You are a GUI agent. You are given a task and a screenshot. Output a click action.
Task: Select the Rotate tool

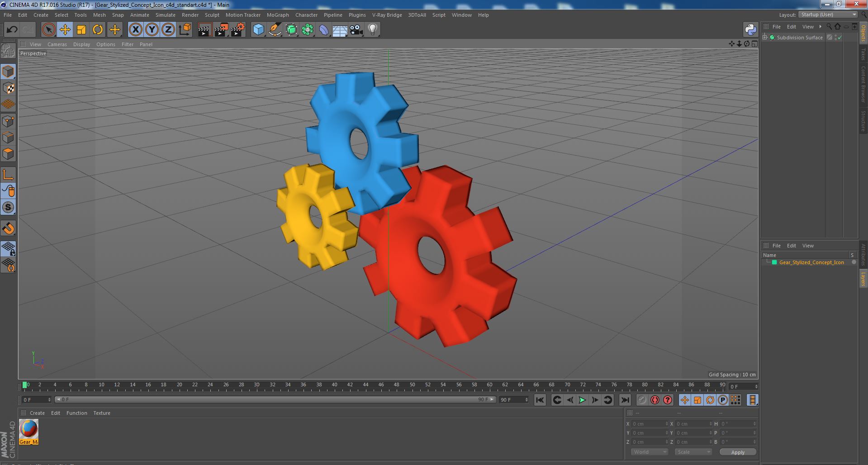click(98, 30)
